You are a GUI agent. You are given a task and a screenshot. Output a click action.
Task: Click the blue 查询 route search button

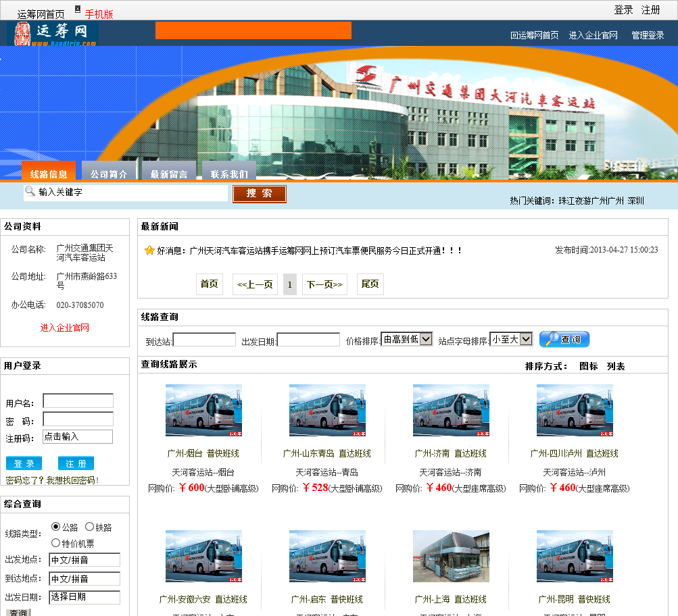point(564,340)
